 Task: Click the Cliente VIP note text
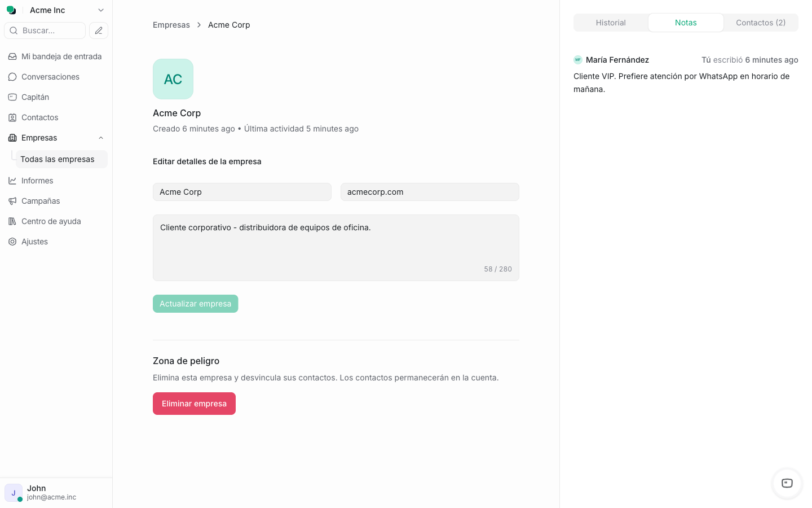[x=682, y=82]
